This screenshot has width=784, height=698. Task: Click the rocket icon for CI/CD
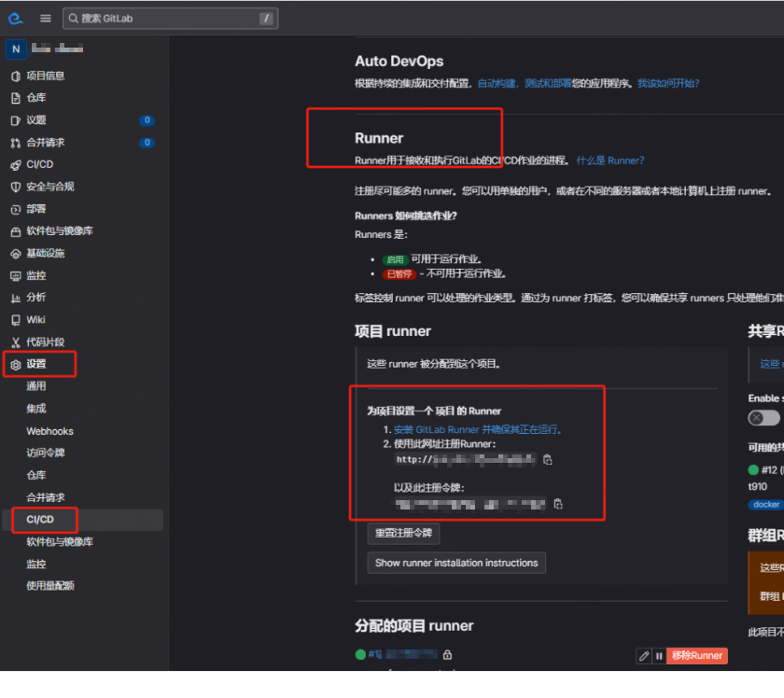pyautogui.click(x=16, y=165)
